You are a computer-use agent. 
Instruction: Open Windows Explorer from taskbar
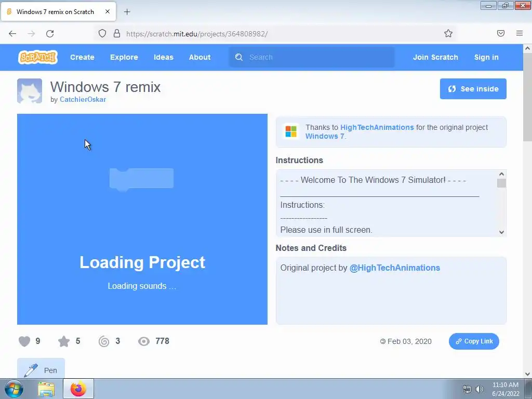(46, 389)
